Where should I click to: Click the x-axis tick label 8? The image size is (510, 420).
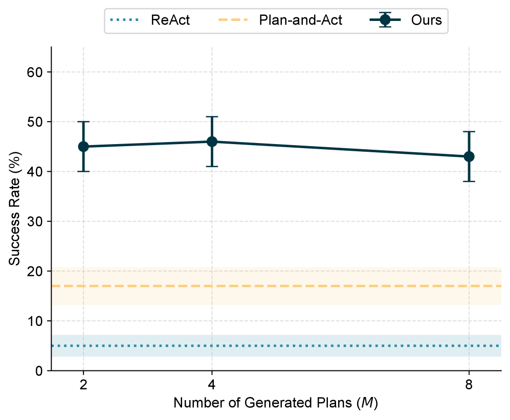coord(469,385)
